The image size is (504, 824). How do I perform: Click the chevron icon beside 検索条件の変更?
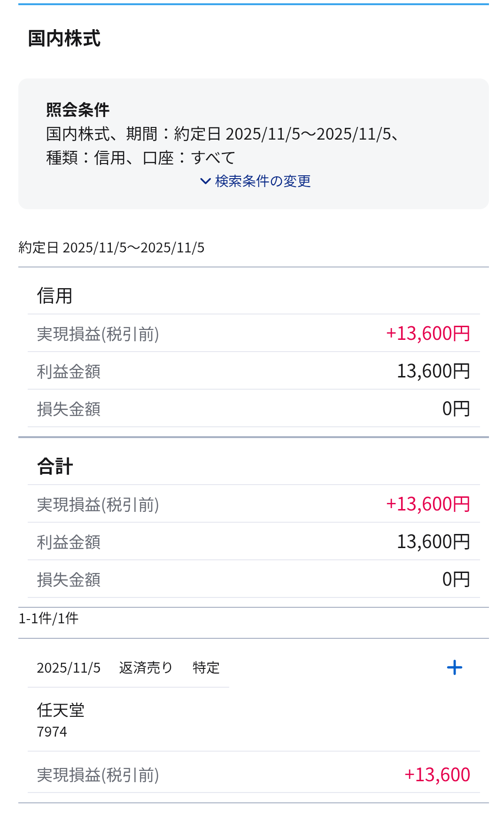pyautogui.click(x=205, y=181)
